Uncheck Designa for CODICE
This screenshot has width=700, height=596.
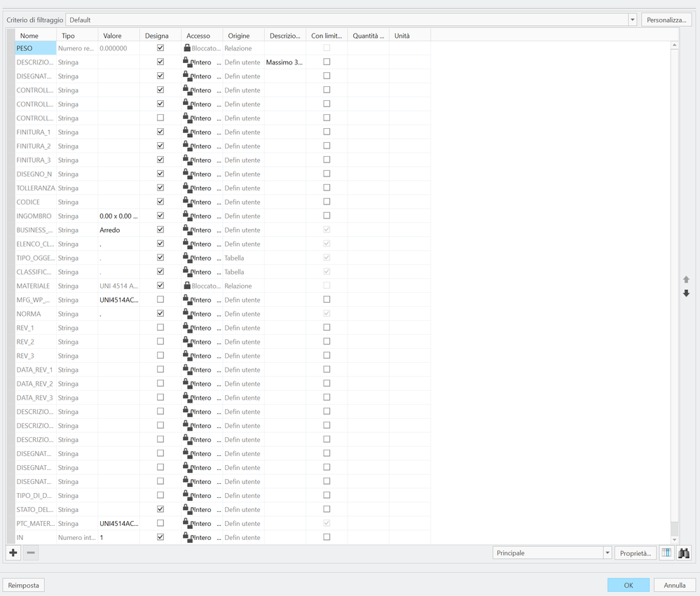coord(160,202)
